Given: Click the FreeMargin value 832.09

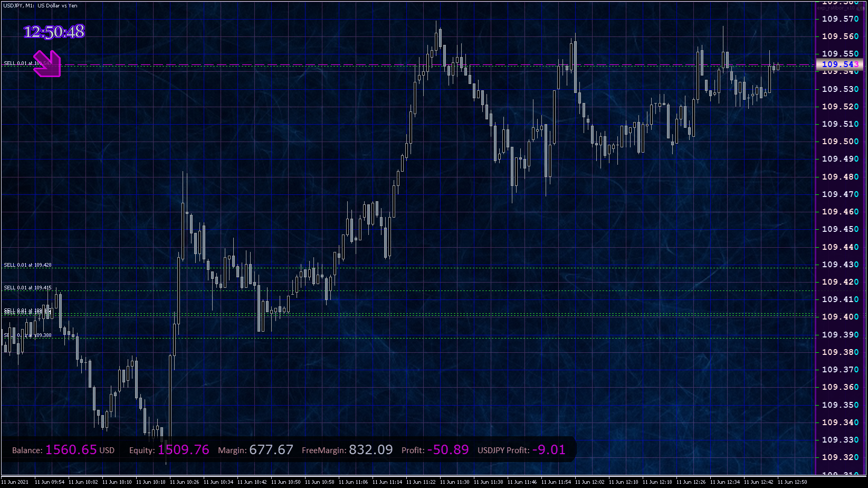Looking at the screenshot, I should [x=371, y=449].
